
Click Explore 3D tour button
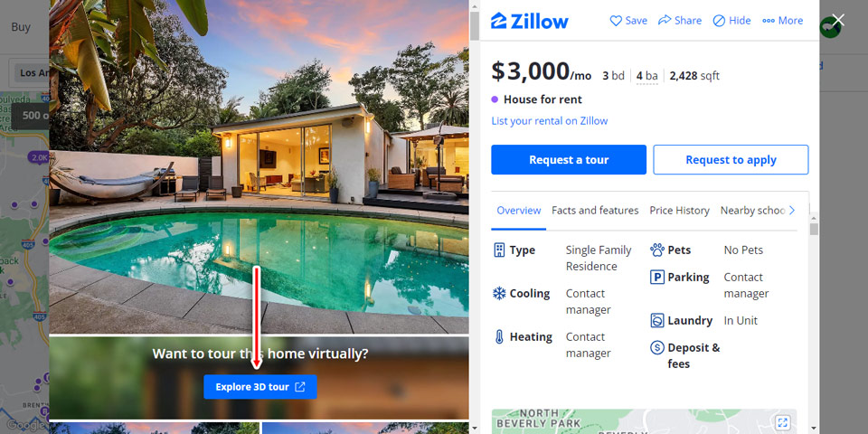click(x=260, y=387)
